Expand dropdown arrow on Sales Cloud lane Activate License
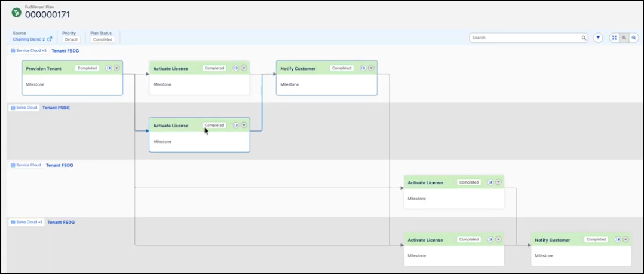644x274 pixels. (244, 125)
